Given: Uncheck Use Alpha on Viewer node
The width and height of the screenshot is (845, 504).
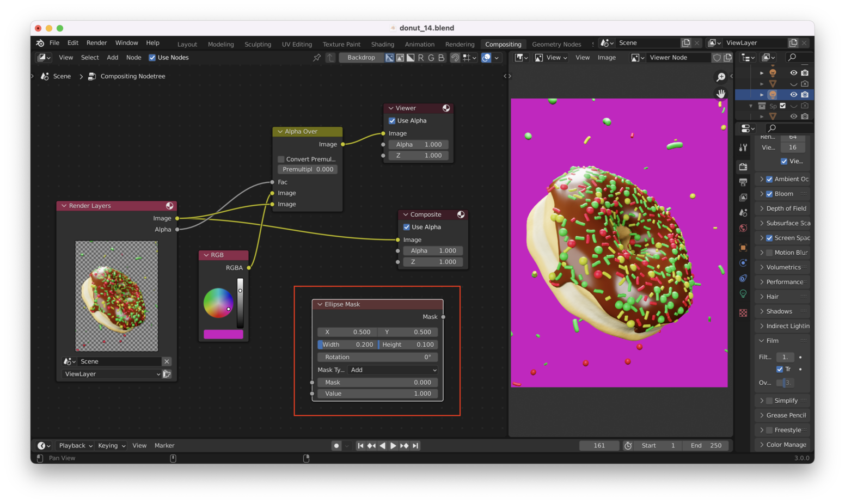Looking at the screenshot, I should (392, 121).
